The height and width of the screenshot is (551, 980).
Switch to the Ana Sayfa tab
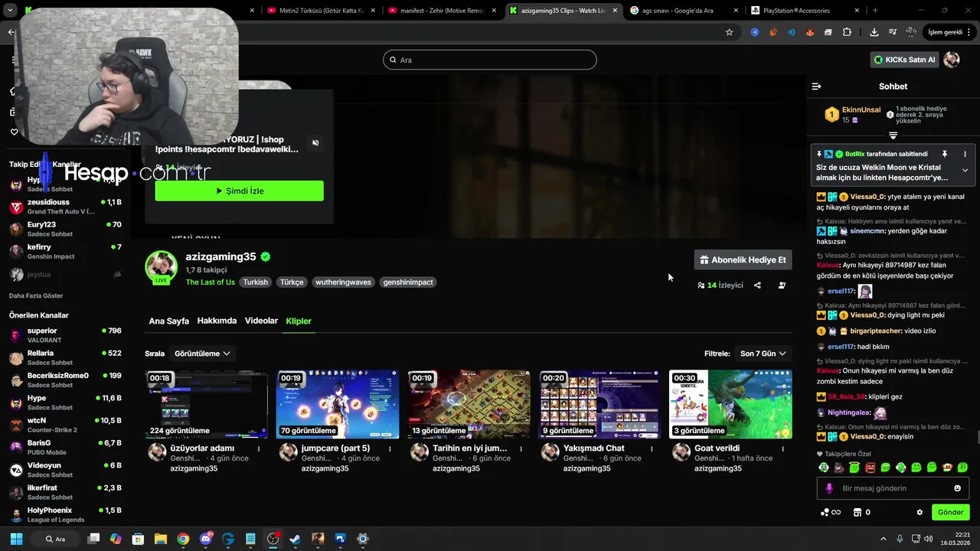[x=168, y=321]
